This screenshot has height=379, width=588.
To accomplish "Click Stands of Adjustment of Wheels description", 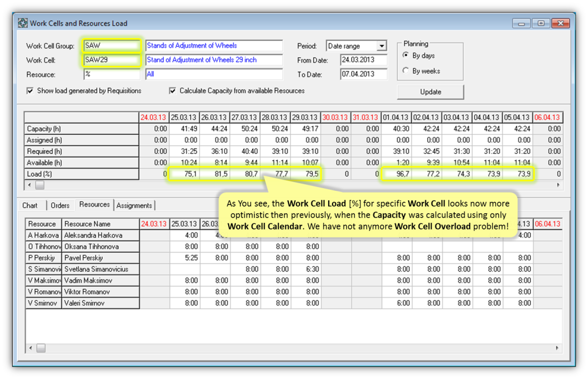I will (x=214, y=46).
